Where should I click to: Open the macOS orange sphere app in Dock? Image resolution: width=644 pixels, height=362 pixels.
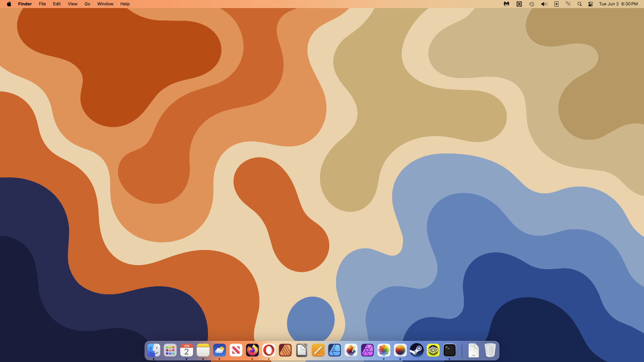click(x=400, y=351)
